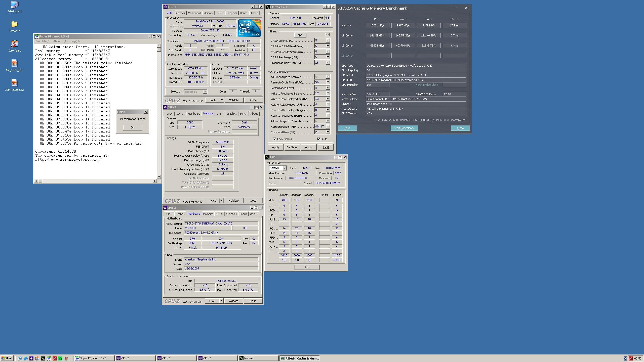The height and width of the screenshot is (362, 644).
Task: Click Save button in AIDA64
Action: 347,128
